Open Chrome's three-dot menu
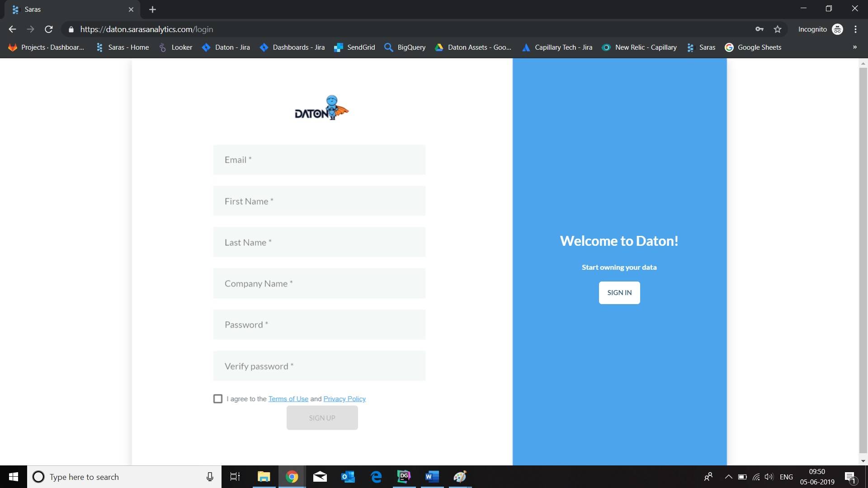This screenshot has height=488, width=868. coord(856,29)
